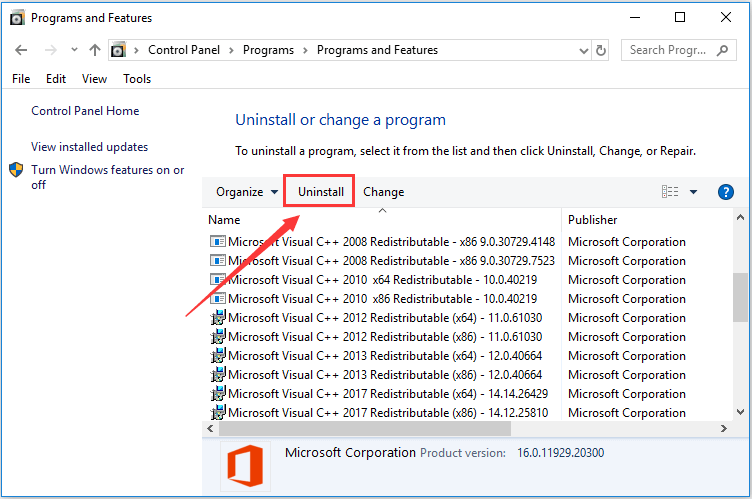
Task: Click the forward navigation arrow
Action: [x=50, y=50]
